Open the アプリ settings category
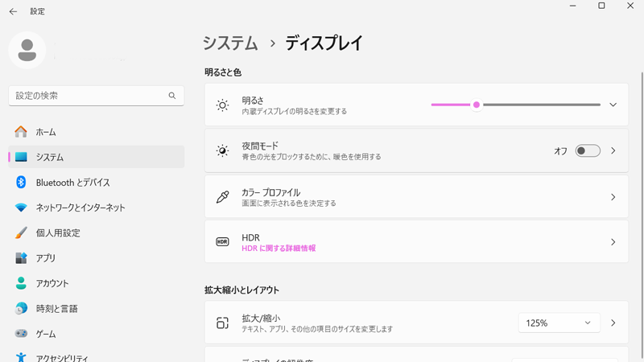This screenshot has width=644, height=362. tap(46, 258)
